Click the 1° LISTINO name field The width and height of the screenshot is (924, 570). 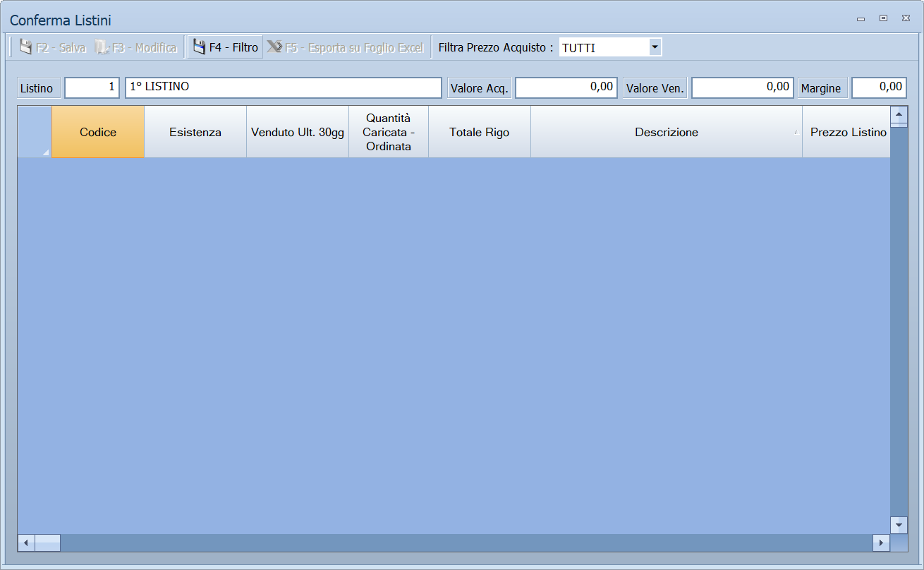pos(284,87)
